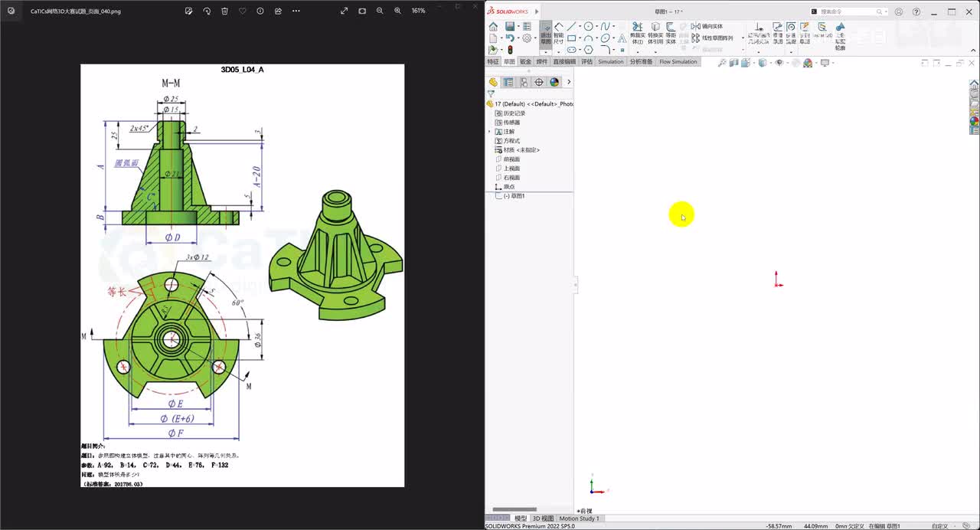Select Offset Entities tool (等距实体)
Screen dimensions: 980x530
point(671,33)
